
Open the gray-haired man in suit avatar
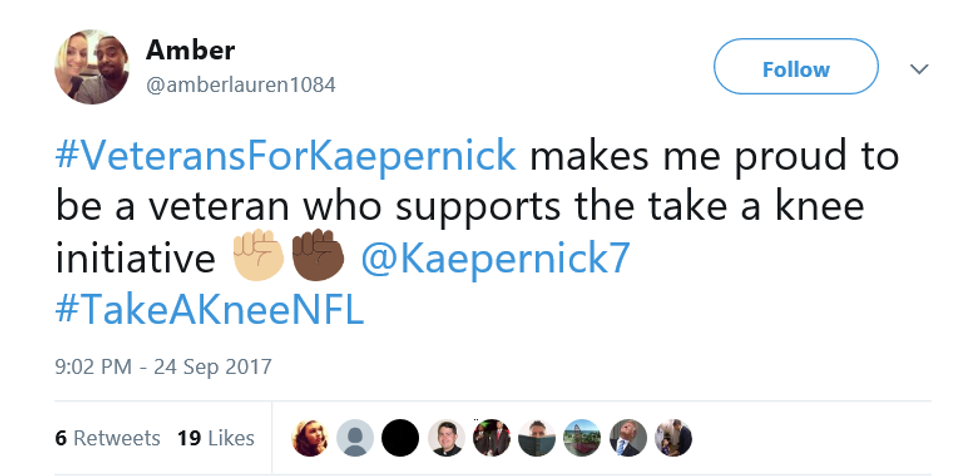click(628, 438)
